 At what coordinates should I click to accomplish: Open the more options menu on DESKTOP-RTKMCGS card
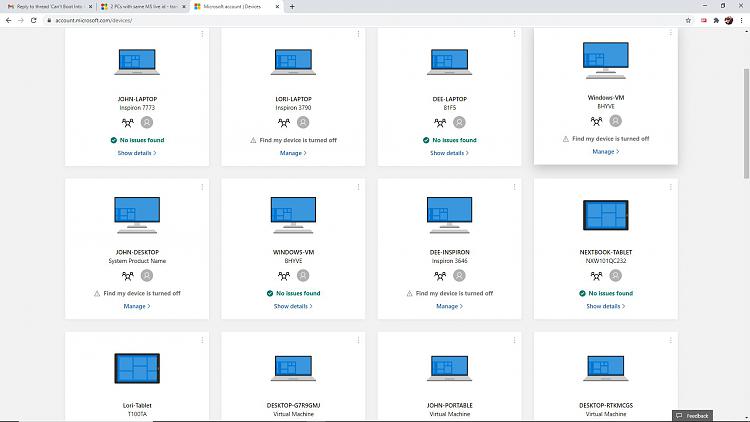pos(671,340)
